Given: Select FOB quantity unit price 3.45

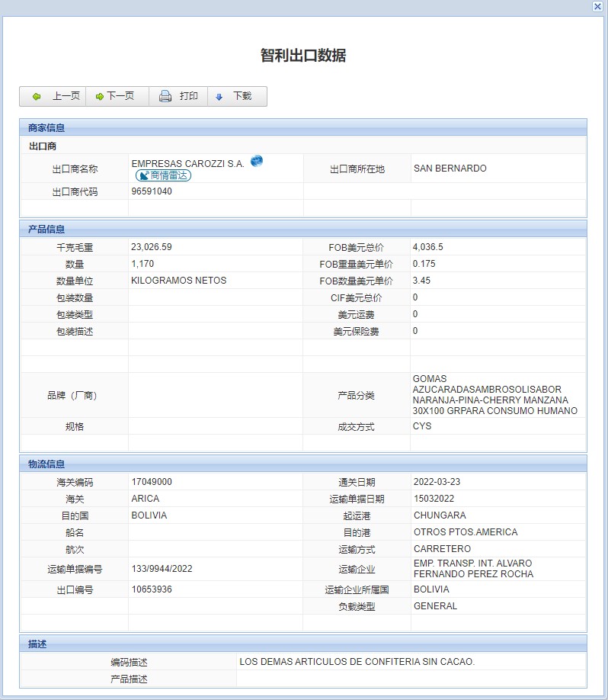Looking at the screenshot, I should 421,281.
